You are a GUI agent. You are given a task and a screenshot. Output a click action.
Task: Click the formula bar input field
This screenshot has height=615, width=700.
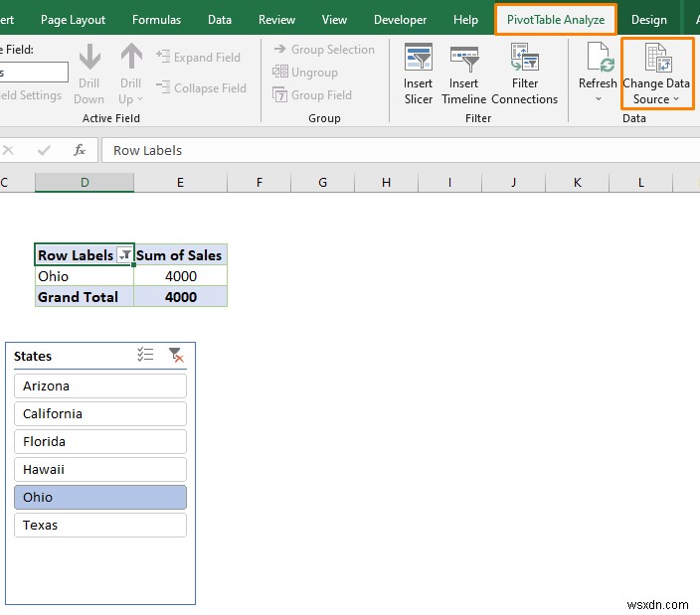click(398, 150)
